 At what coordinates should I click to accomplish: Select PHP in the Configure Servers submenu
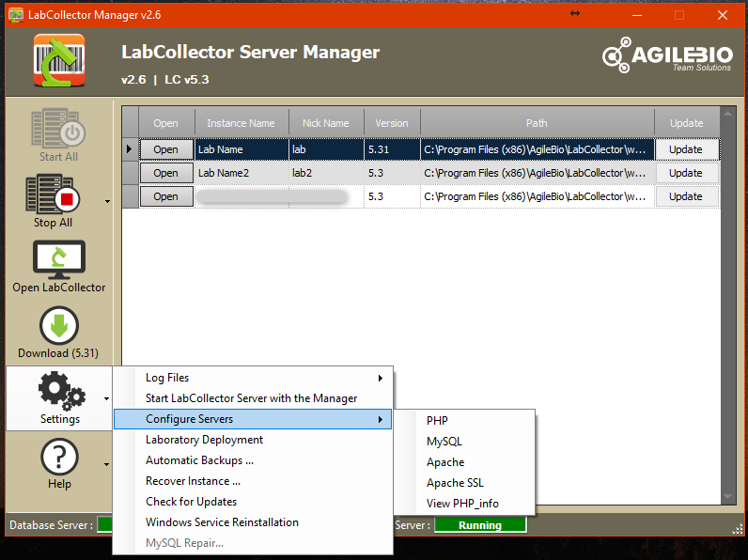pos(464,421)
